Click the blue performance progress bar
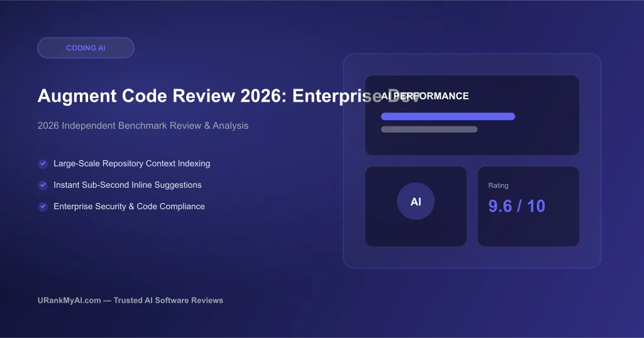Image resolution: width=644 pixels, height=338 pixels. click(x=448, y=116)
